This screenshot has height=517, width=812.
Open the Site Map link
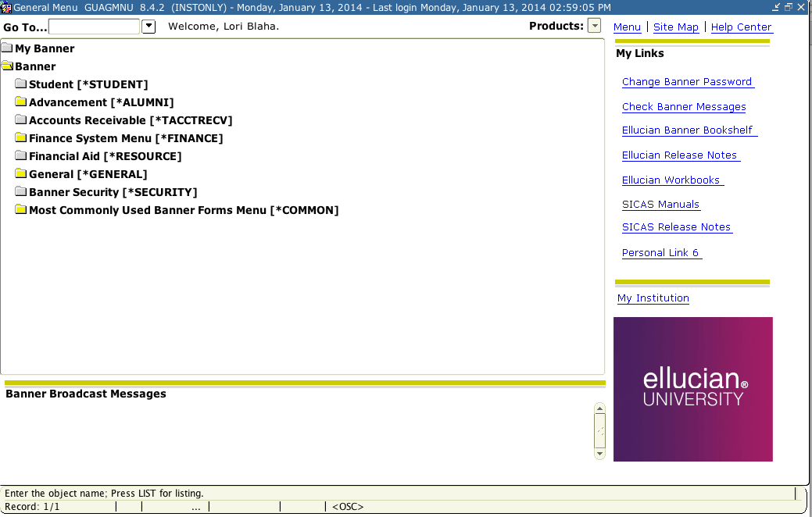pyautogui.click(x=676, y=27)
